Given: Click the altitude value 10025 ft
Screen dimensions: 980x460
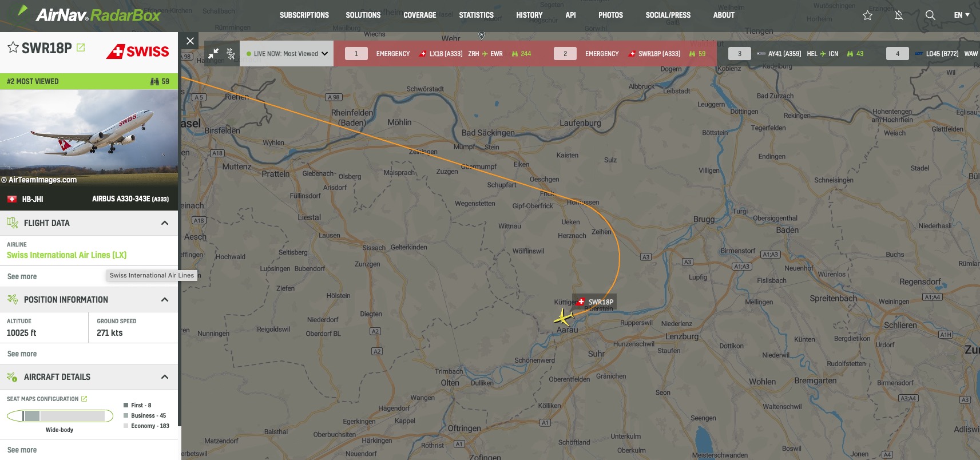Looking at the screenshot, I should click(x=21, y=333).
